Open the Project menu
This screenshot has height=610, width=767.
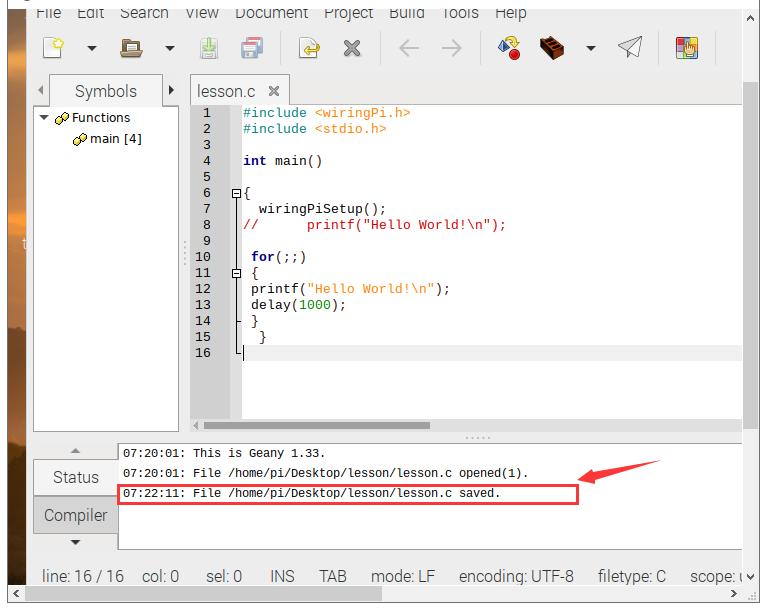[348, 13]
